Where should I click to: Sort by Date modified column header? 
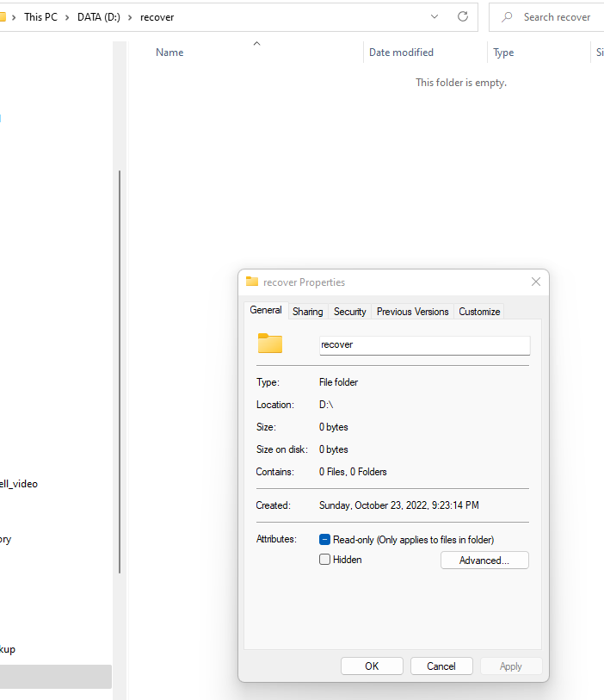(401, 53)
